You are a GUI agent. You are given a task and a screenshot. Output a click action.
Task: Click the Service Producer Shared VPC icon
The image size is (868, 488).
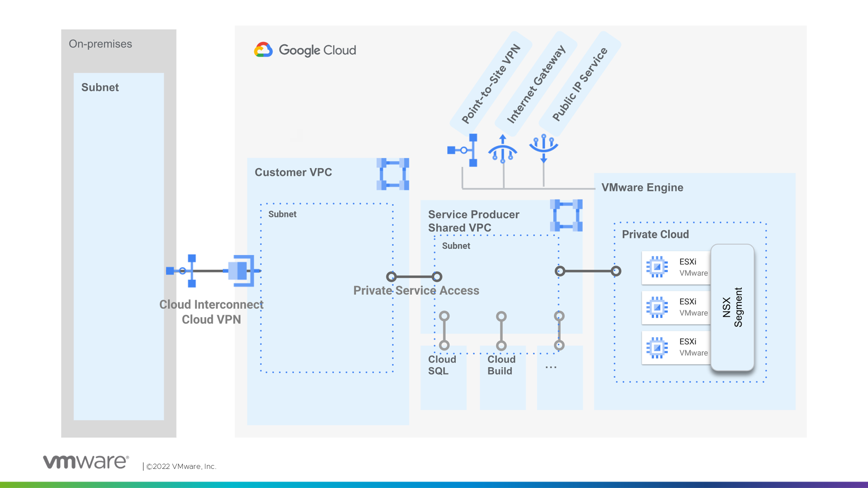pyautogui.click(x=566, y=215)
